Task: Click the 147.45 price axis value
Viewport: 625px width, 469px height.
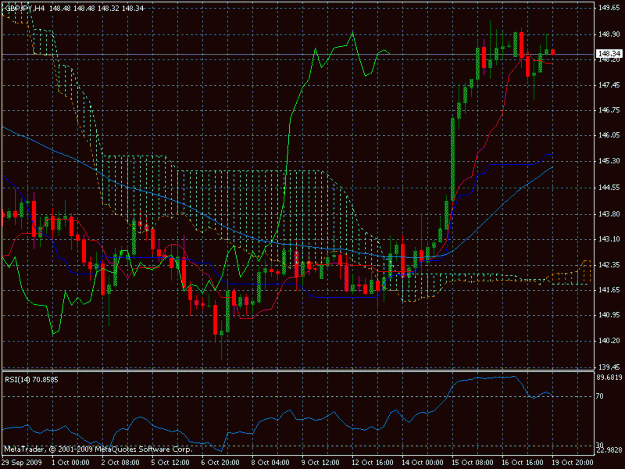Action: pyautogui.click(x=609, y=85)
